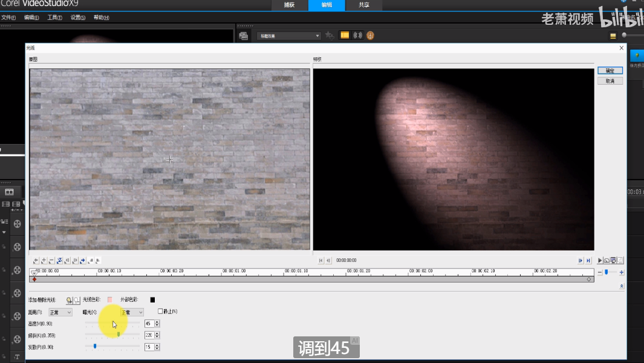Screen dimensions: 644x363
Task: Jump to the start frame of preview
Action: pos(320,261)
